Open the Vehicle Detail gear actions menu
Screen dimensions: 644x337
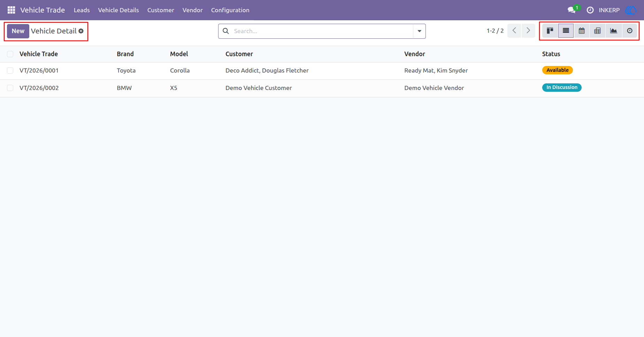(x=81, y=31)
